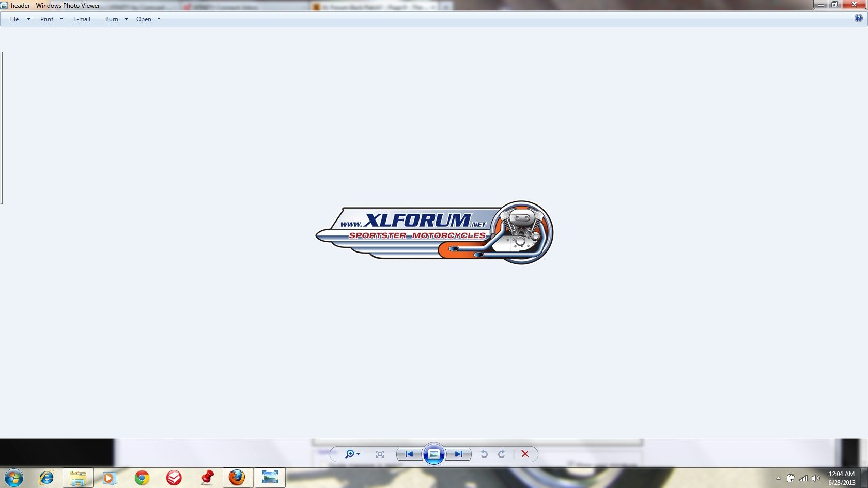Expand the zoom slider dropdown arrow
This screenshot has width=868, height=488.
tap(358, 454)
